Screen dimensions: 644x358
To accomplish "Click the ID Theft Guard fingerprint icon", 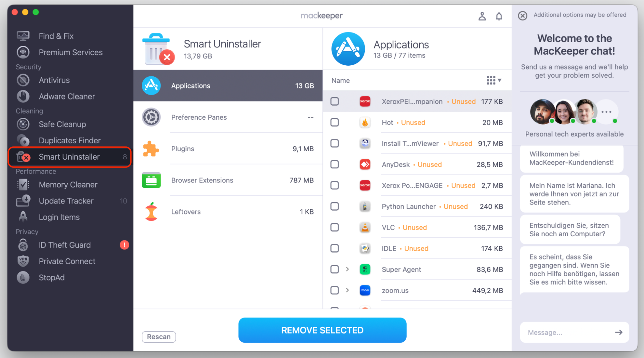I will [x=23, y=245].
